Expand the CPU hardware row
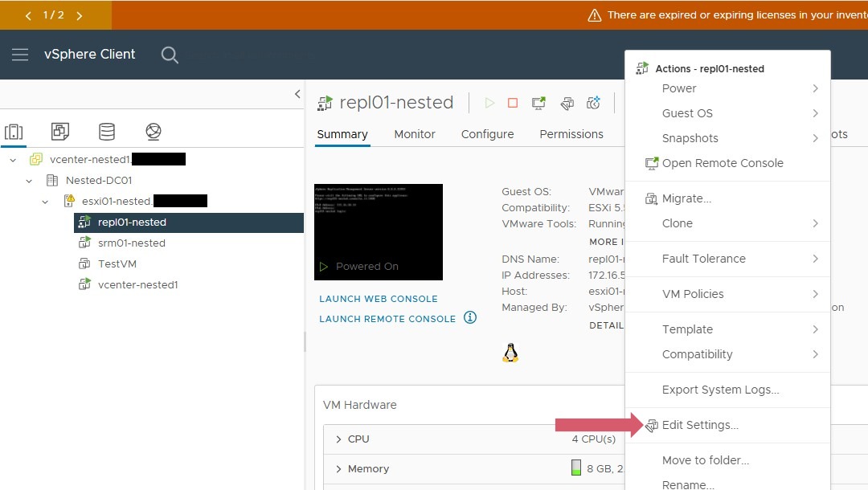The height and width of the screenshot is (490, 868). point(338,439)
